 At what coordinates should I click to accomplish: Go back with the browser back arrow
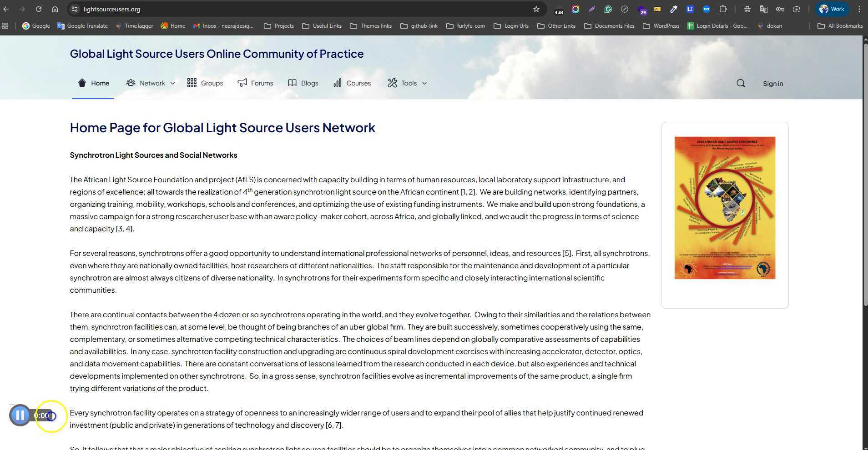coord(6,9)
